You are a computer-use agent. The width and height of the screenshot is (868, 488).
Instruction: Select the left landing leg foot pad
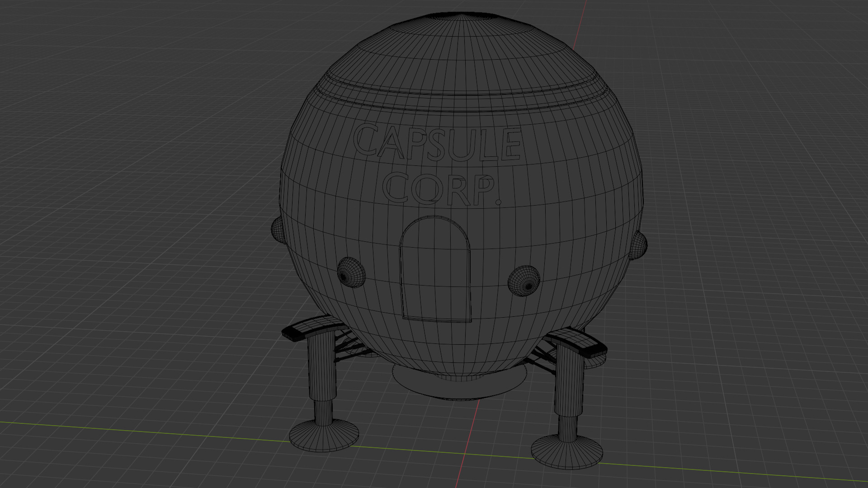tap(324, 436)
